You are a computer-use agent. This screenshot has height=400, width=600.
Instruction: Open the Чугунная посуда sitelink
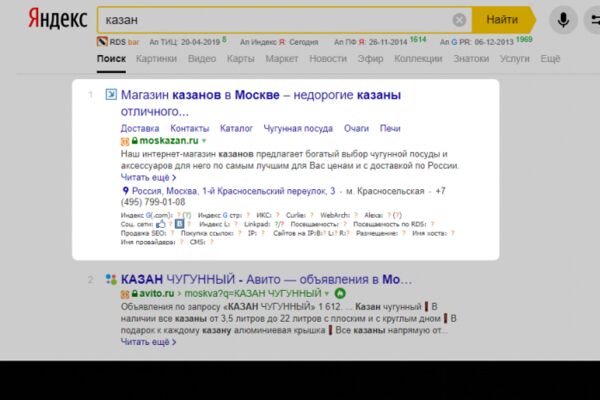tap(298, 128)
